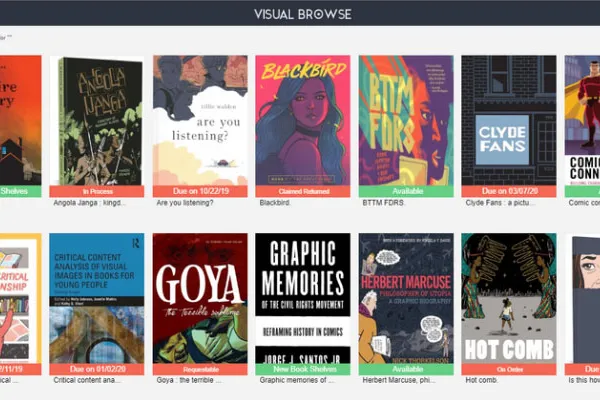Open Critical Content Analysis of Visual Images cover
The image size is (600, 400).
coord(97,298)
